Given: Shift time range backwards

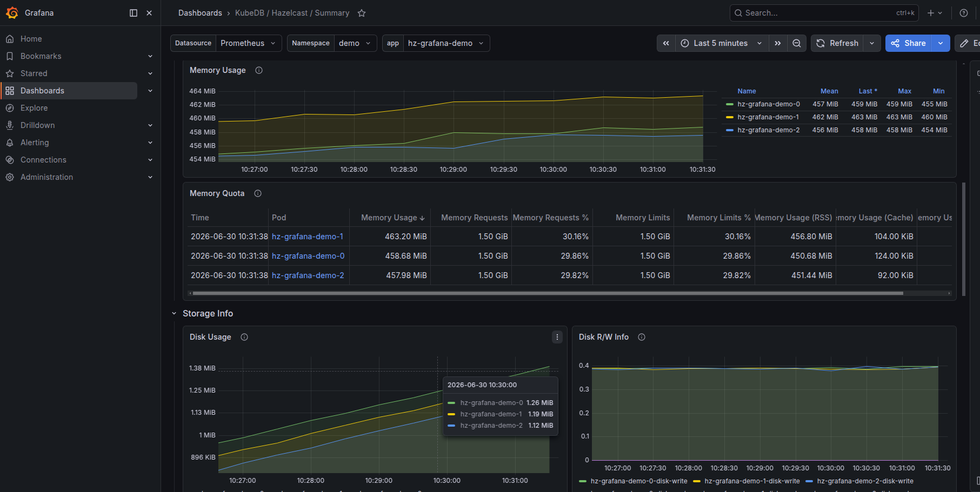Looking at the screenshot, I should pyautogui.click(x=666, y=43).
